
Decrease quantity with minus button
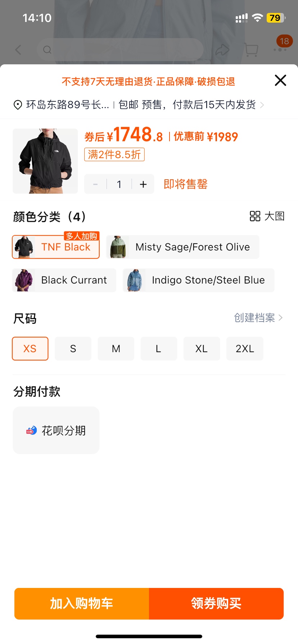[x=95, y=184]
